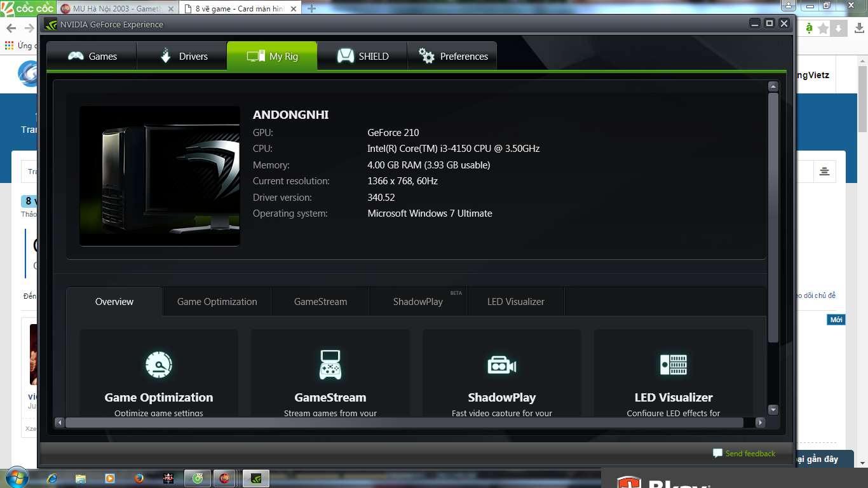
Task: Open Windows Explorer from the taskbar
Action: [81, 478]
